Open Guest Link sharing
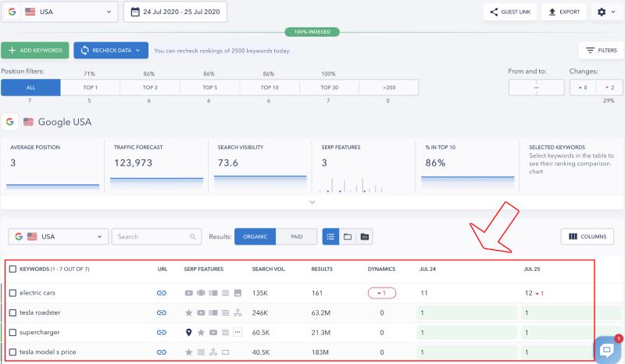 tap(510, 12)
